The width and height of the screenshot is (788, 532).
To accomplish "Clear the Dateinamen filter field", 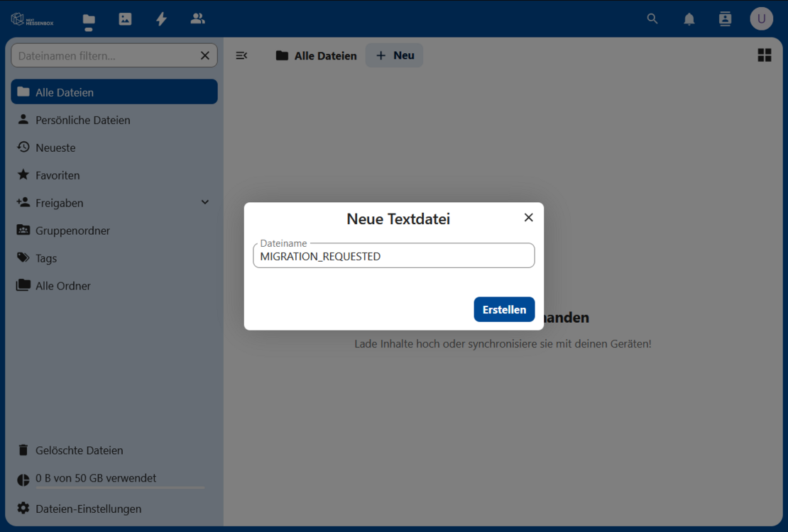I will [x=205, y=55].
